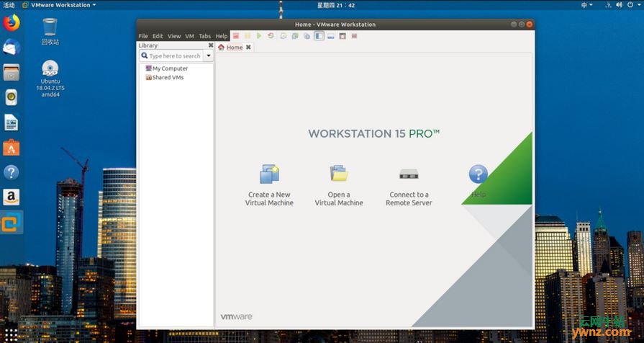Select the Trash desktop icon
The height and width of the screenshot is (343, 644).
[50, 31]
